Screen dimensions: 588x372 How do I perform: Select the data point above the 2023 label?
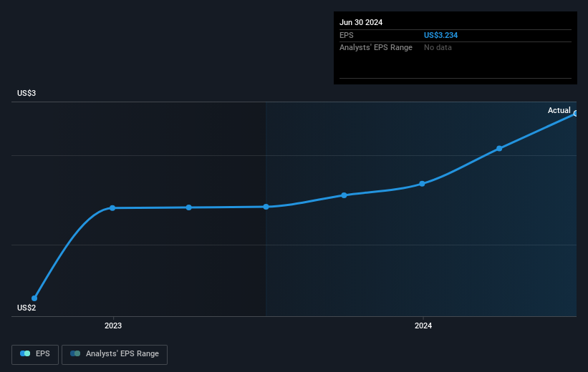coord(112,208)
